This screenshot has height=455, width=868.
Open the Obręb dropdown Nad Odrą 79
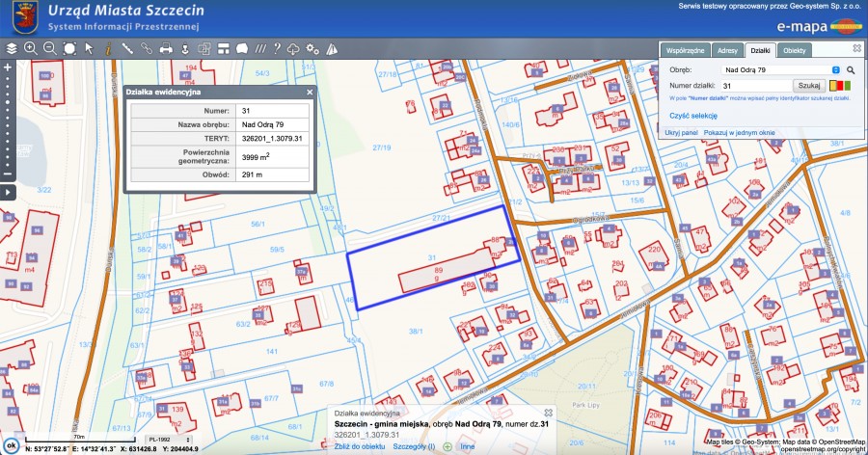click(x=779, y=70)
